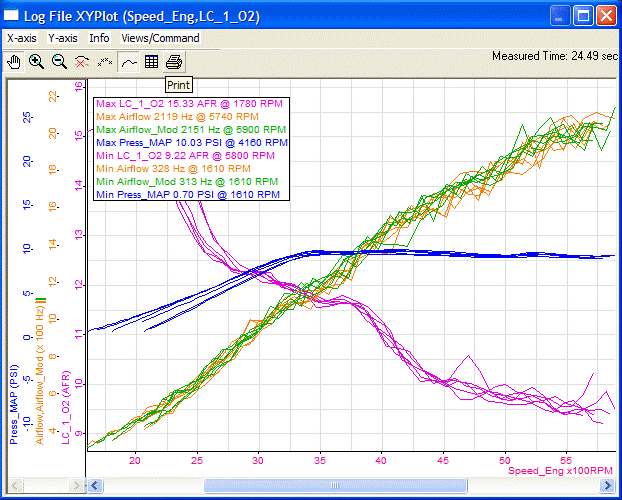Viewport: 622px width, 500px height.
Task: Open the Info menu
Action: click(x=100, y=38)
